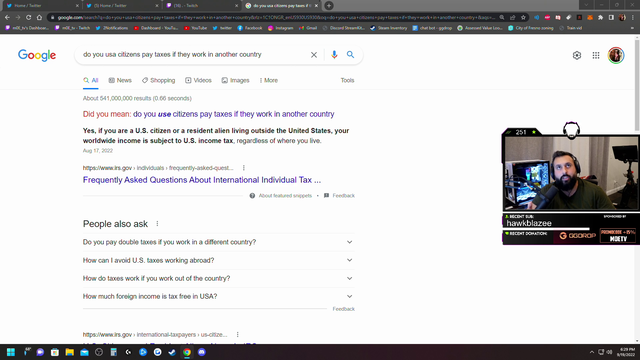Select the All results tab
The height and width of the screenshot is (360, 640).
[91, 80]
